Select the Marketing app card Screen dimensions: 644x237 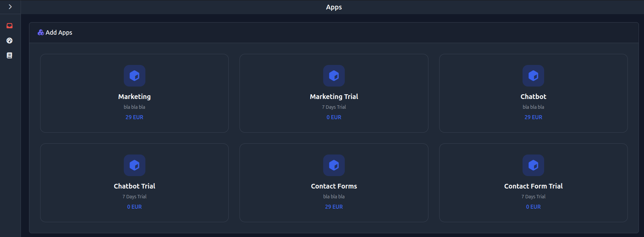click(x=134, y=93)
